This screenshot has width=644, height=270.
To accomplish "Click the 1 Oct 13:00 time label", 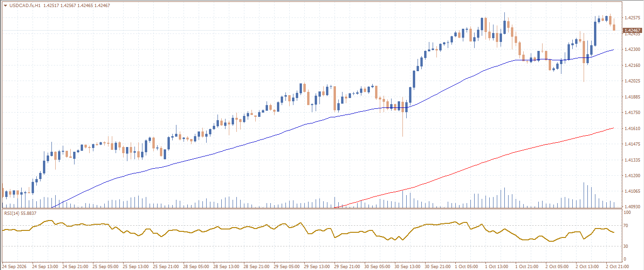I will tap(497, 267).
